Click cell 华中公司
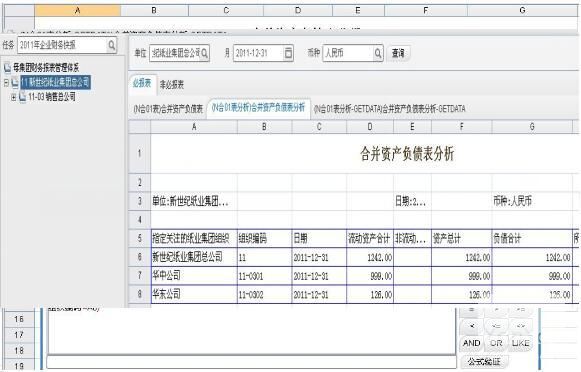Image resolution: width=581 pixels, height=372 pixels. click(194, 275)
